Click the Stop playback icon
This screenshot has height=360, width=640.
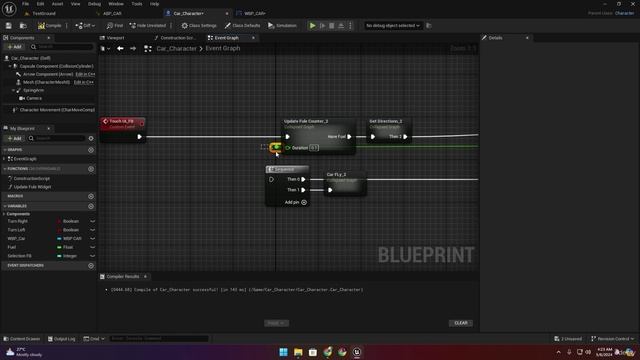[332, 26]
